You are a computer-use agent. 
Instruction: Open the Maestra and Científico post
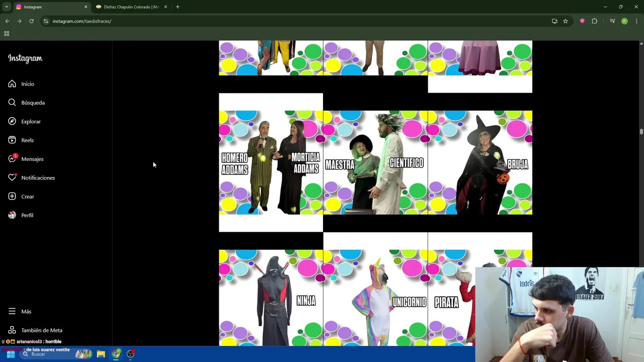pos(375,162)
